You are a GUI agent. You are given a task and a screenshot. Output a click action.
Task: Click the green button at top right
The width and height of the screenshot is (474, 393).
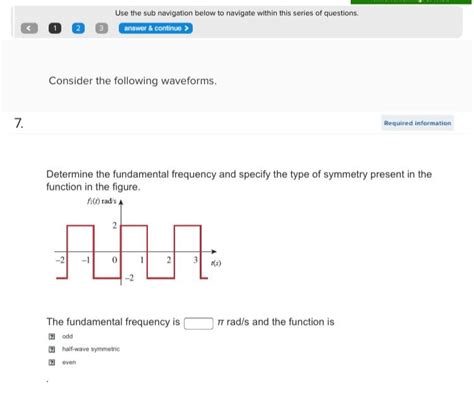point(411,2)
